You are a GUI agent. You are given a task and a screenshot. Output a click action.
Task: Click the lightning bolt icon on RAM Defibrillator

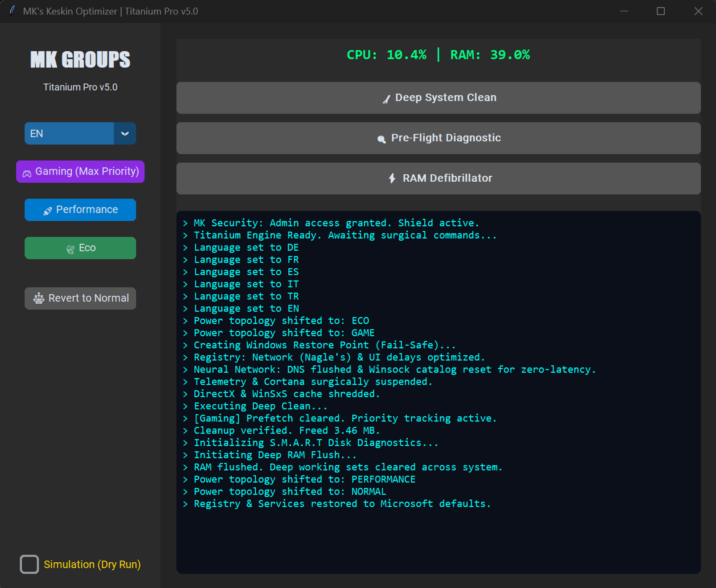coord(392,178)
